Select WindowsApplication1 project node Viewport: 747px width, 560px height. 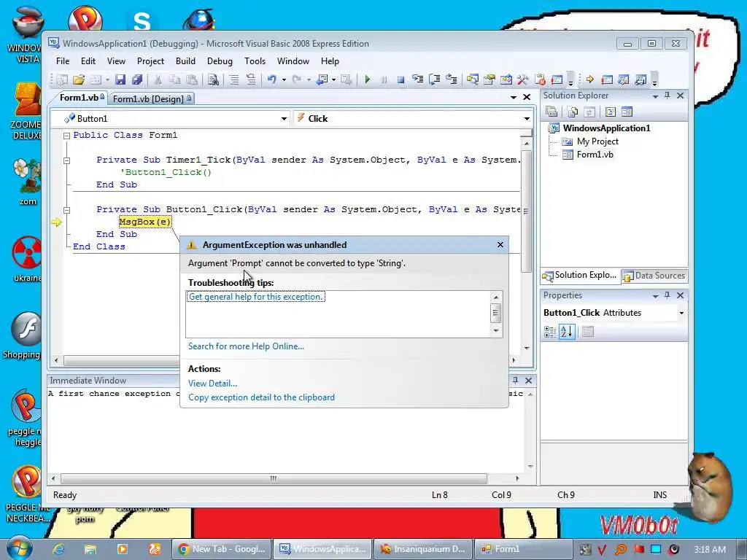point(606,128)
